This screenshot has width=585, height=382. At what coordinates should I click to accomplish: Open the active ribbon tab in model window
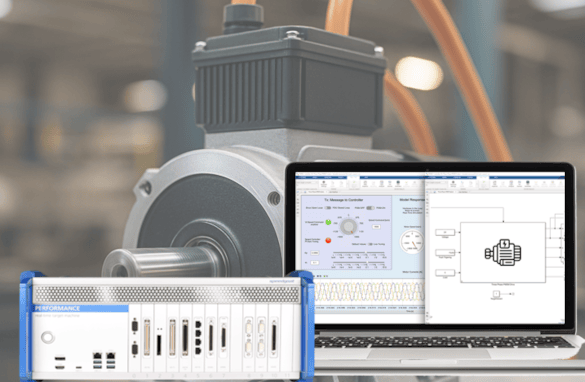(x=483, y=178)
